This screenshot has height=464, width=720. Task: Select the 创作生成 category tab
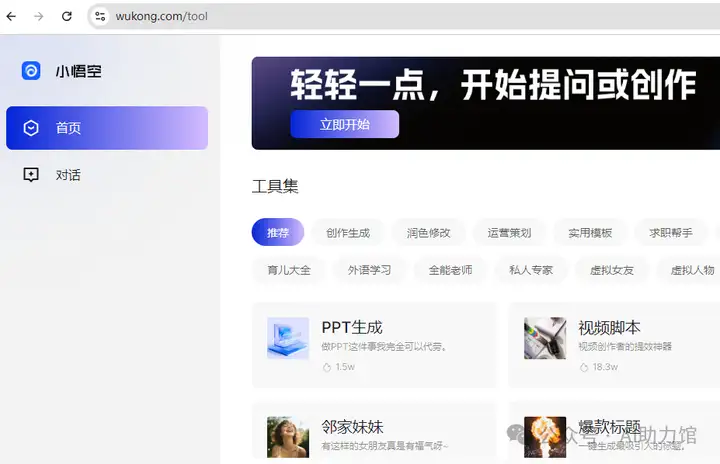[348, 232]
